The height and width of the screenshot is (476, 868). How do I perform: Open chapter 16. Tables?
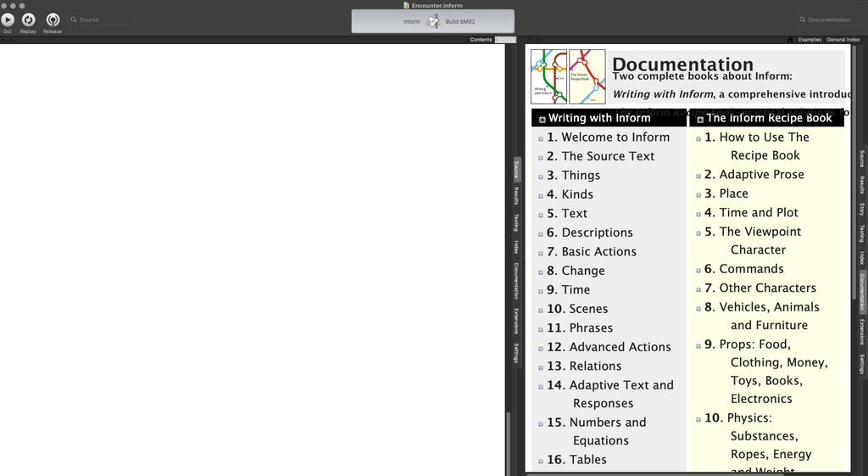(576, 460)
